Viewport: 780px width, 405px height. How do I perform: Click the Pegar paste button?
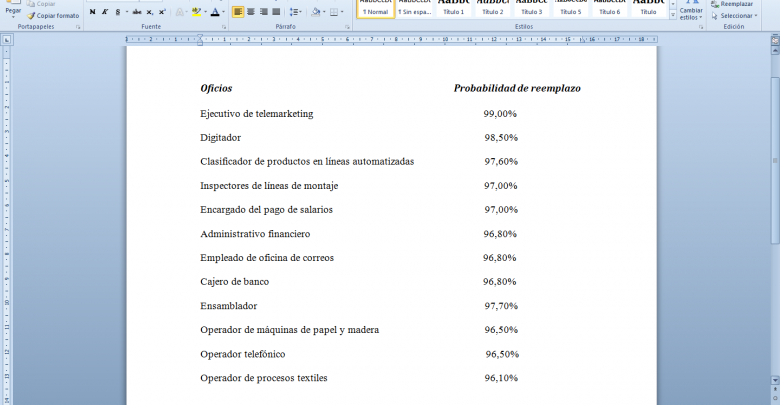coord(13,8)
